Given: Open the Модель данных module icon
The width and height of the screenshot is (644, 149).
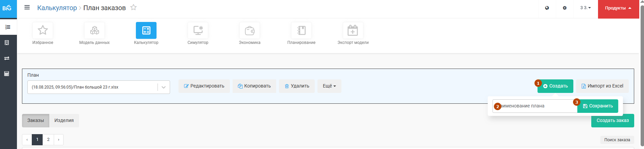Looking at the screenshot, I should (94, 30).
